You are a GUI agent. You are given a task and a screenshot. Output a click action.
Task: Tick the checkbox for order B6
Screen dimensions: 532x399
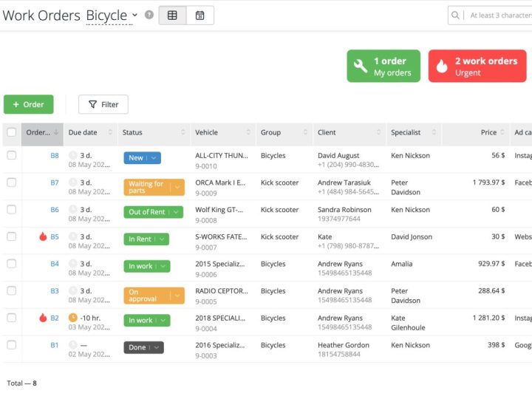(x=12, y=210)
